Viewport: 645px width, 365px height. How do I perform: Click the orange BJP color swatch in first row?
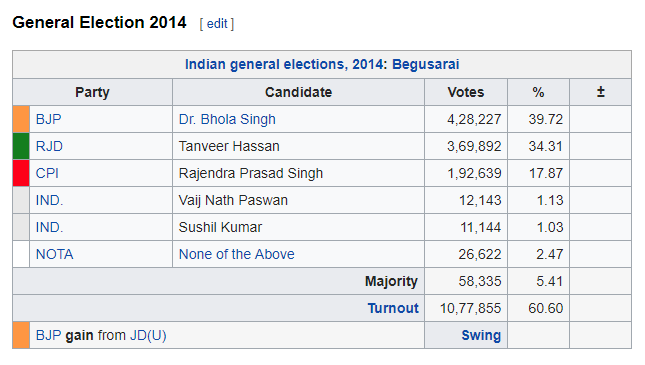pyautogui.click(x=21, y=119)
